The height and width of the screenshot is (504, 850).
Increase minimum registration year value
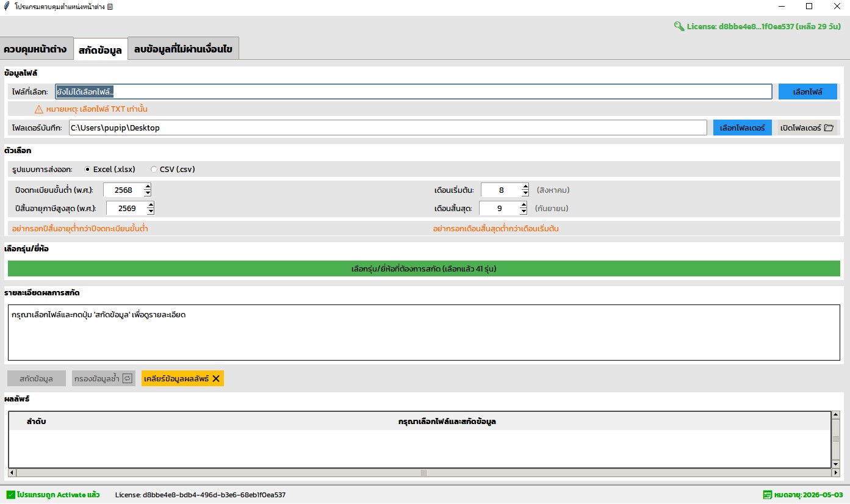148,187
